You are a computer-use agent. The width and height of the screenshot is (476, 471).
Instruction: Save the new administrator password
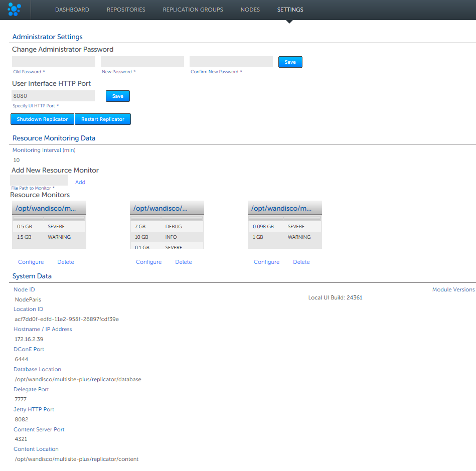pyautogui.click(x=290, y=62)
